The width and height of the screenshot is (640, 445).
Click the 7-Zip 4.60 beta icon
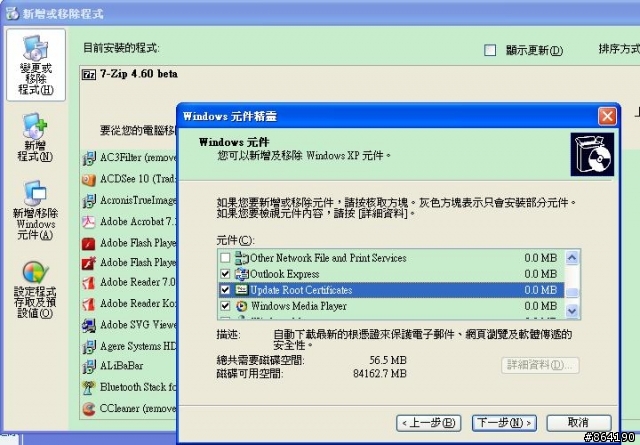pos(89,74)
